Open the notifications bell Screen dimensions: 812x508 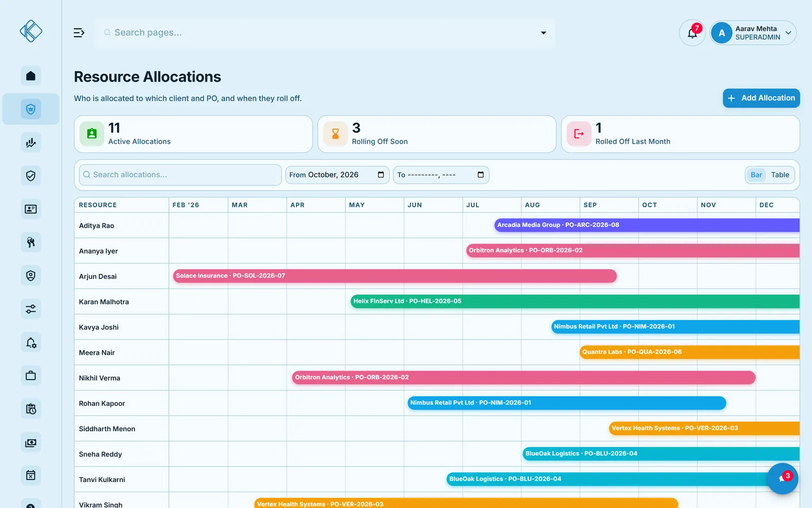pyautogui.click(x=692, y=33)
